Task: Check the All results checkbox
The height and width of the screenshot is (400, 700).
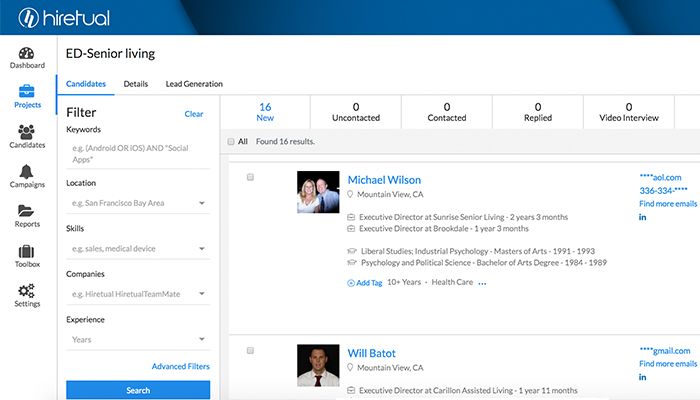Action: click(x=232, y=142)
